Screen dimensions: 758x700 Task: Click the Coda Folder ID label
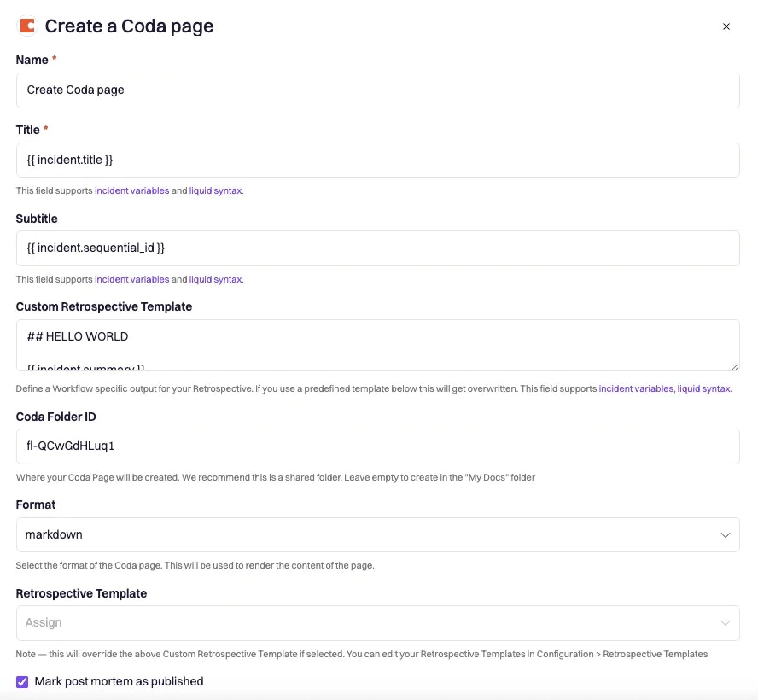(x=56, y=417)
